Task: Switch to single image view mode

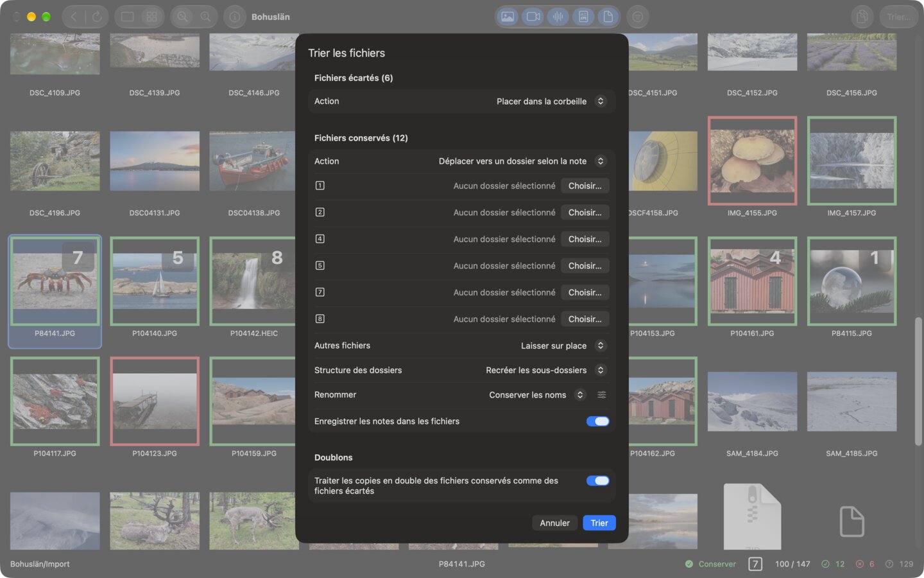Action: (128, 17)
